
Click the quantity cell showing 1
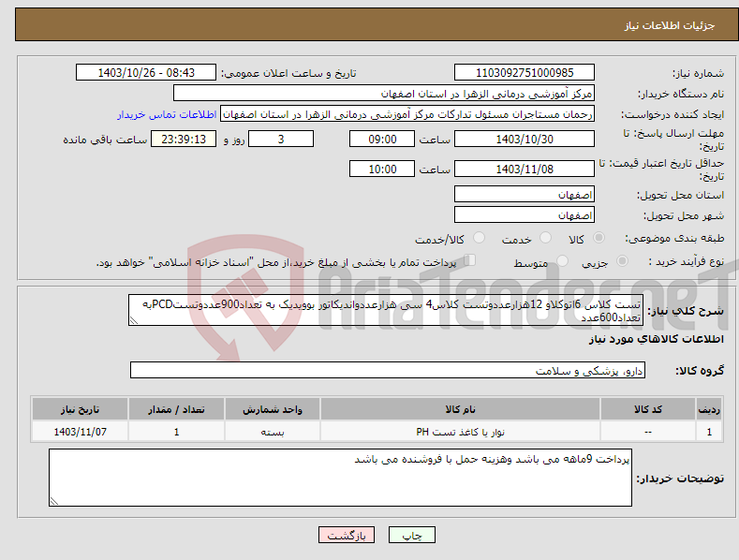(176, 432)
